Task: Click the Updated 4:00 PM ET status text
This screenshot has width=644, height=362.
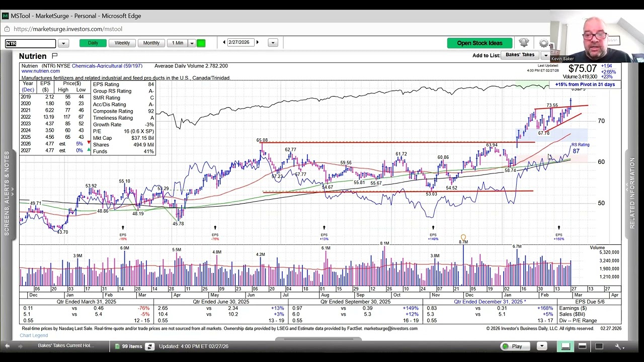Action: coord(194,346)
